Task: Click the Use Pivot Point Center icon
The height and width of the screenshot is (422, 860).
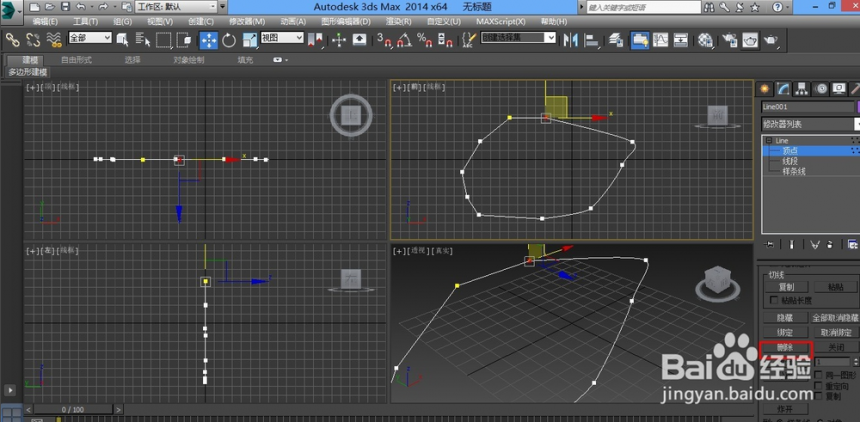Action: [315, 40]
